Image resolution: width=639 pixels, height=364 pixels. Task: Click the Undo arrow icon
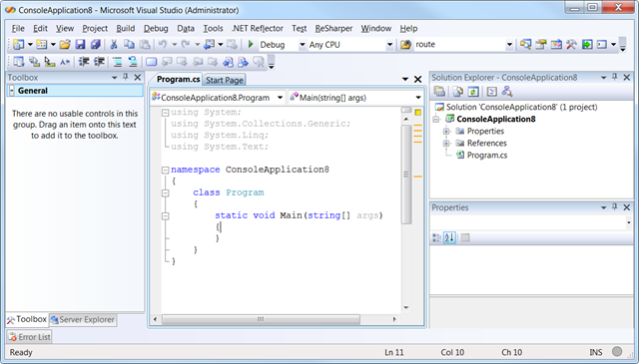[163, 44]
